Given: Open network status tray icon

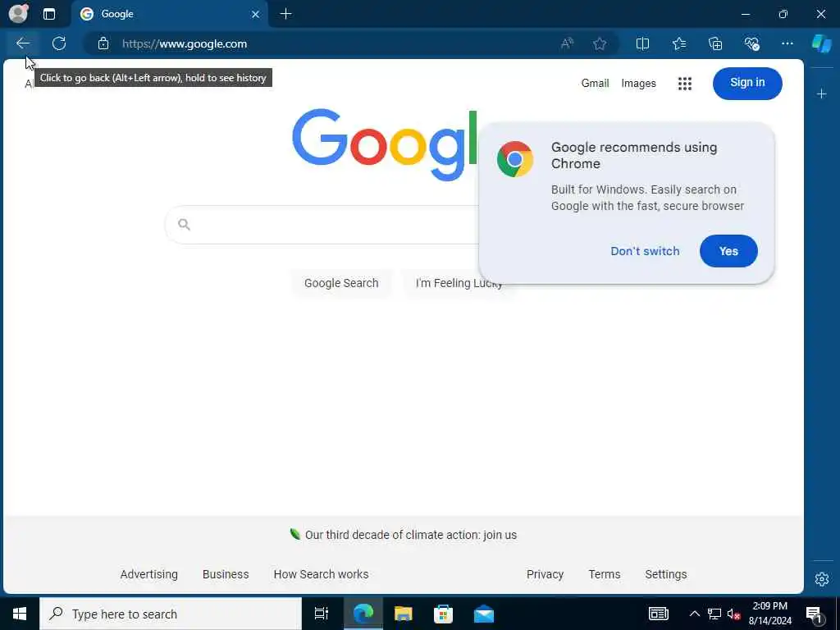Looking at the screenshot, I should 714,614.
